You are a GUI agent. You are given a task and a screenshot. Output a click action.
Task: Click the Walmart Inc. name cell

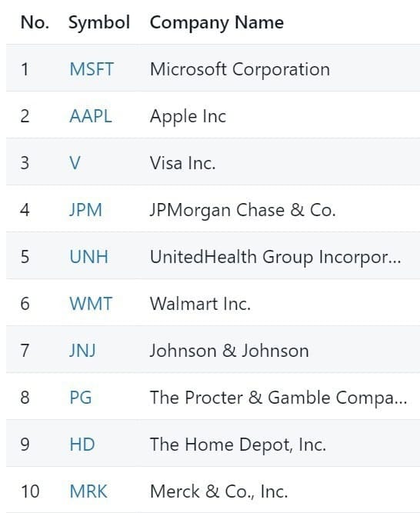[200, 304]
